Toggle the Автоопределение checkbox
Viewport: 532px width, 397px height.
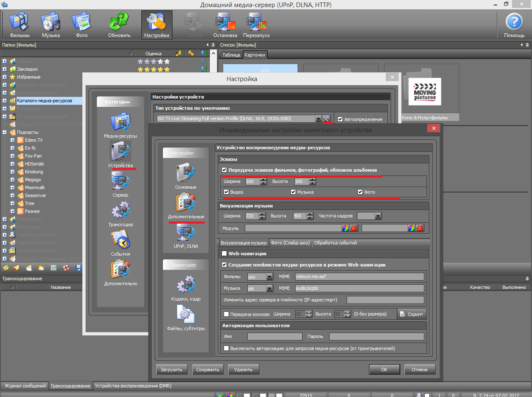pos(340,119)
